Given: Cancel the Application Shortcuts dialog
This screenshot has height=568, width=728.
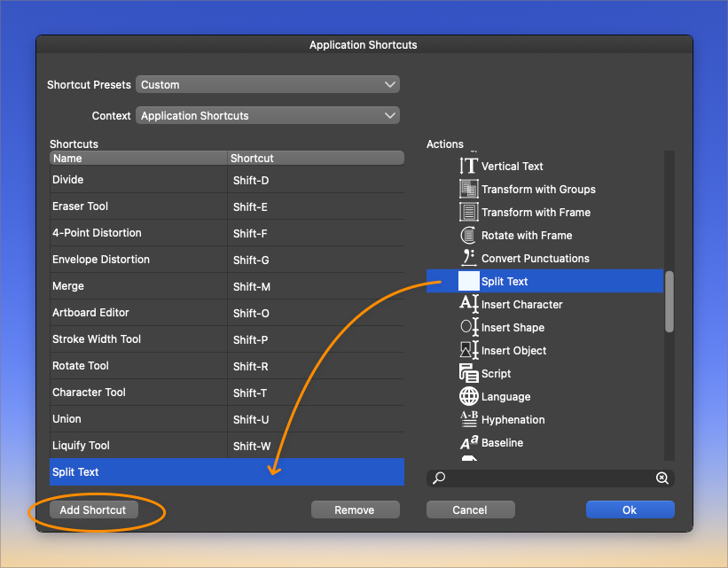Looking at the screenshot, I should pyautogui.click(x=470, y=510).
